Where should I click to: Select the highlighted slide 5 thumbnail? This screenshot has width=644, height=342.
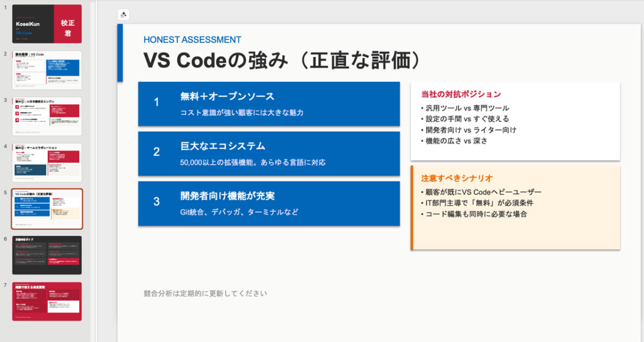pos(47,209)
